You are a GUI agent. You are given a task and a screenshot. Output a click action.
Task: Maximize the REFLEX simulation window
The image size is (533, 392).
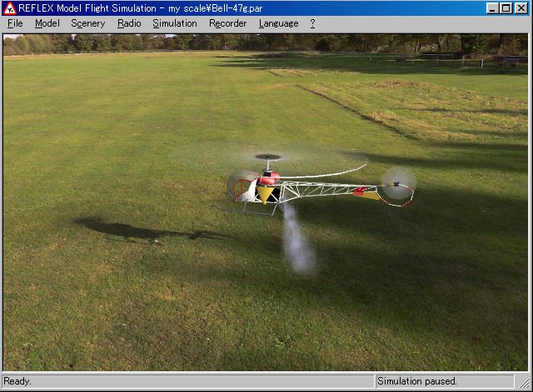click(506, 8)
